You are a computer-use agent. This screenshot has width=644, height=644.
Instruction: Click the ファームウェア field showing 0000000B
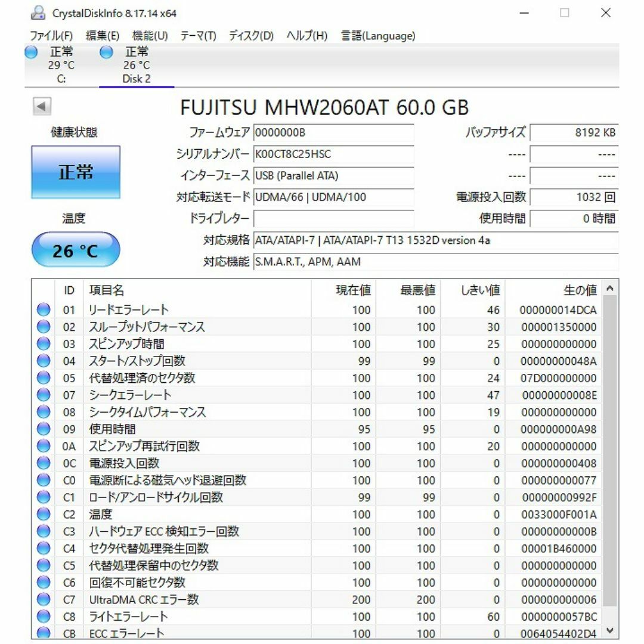tap(333, 132)
